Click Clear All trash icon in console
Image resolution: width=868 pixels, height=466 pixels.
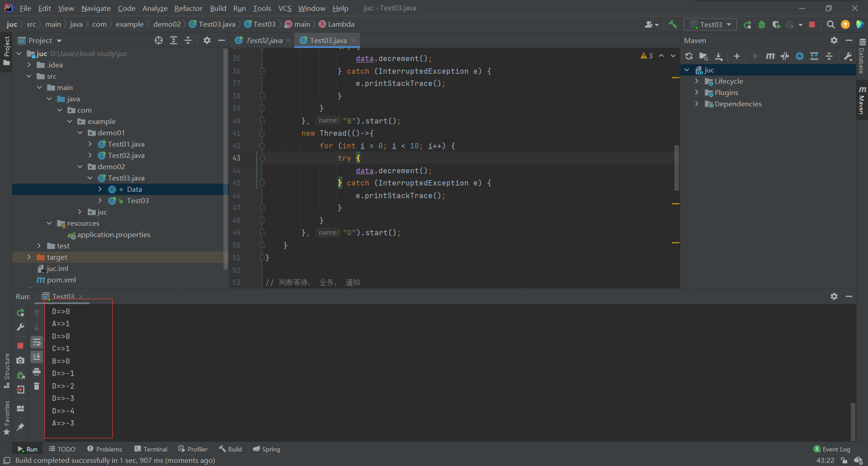point(37,386)
